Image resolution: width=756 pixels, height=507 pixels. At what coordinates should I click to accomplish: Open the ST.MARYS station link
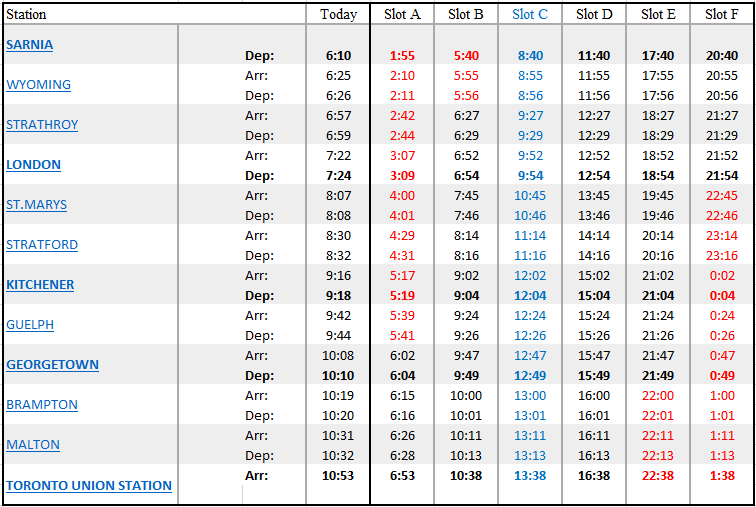pos(36,205)
